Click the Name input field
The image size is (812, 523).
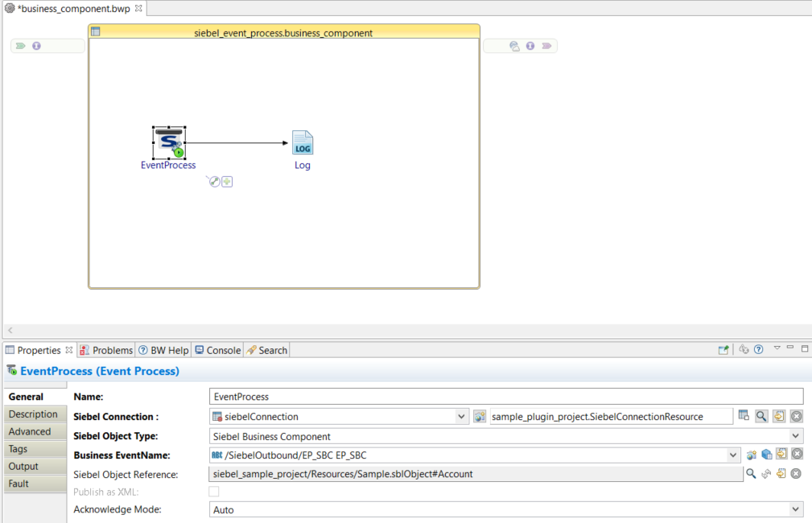[x=506, y=397]
